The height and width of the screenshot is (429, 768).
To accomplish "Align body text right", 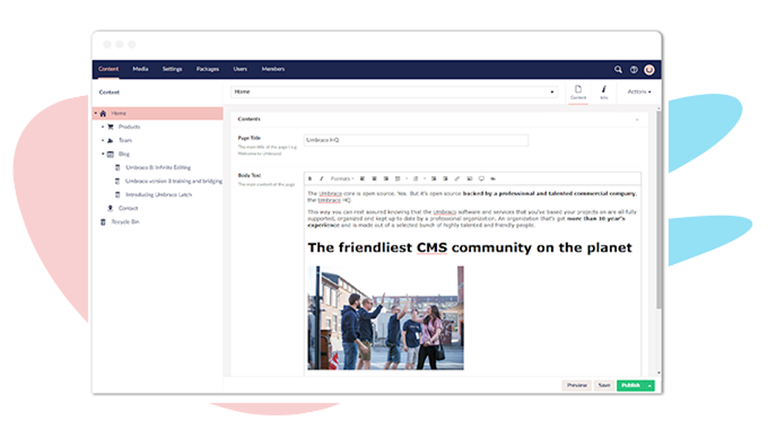I will [x=386, y=179].
